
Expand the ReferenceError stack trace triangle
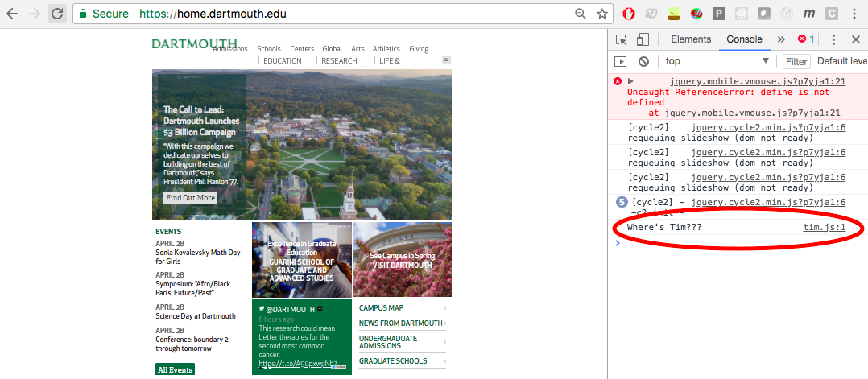630,81
